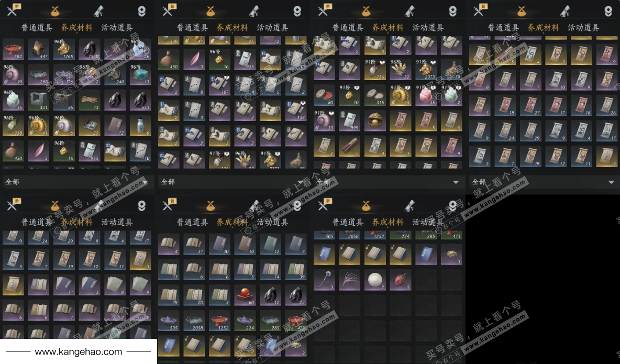The height and width of the screenshot is (364, 620).
Task: Open 全部 filter beneath the 1265 ore panel
Action: (77, 182)
